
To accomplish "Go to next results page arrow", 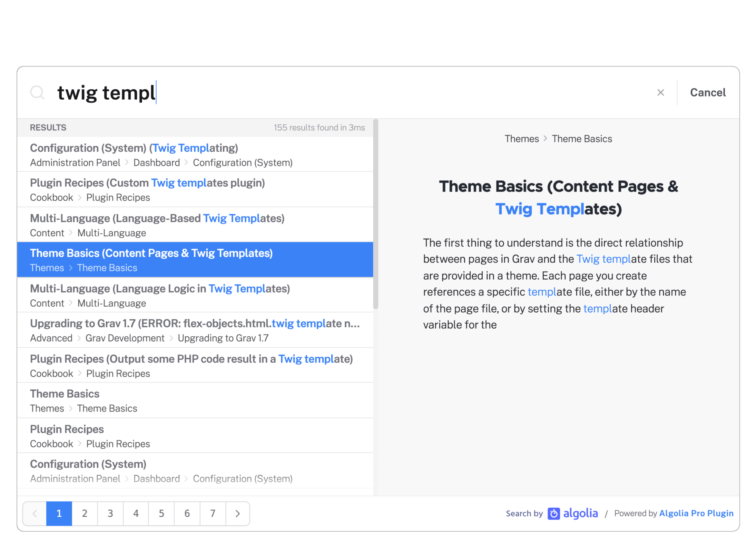I will tap(238, 513).
